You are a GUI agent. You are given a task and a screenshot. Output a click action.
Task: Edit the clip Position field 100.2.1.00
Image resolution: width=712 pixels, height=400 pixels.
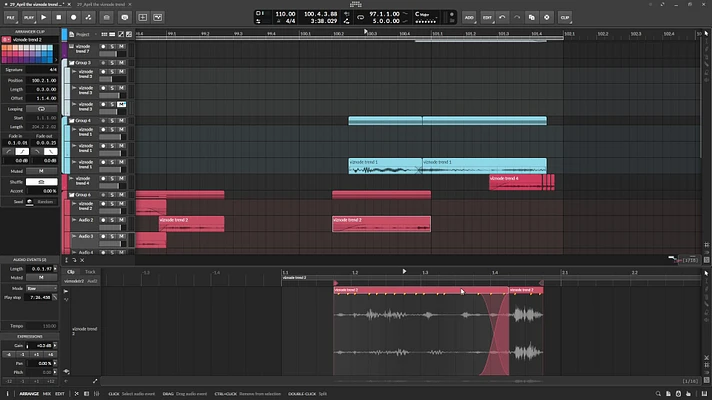[x=41, y=80]
